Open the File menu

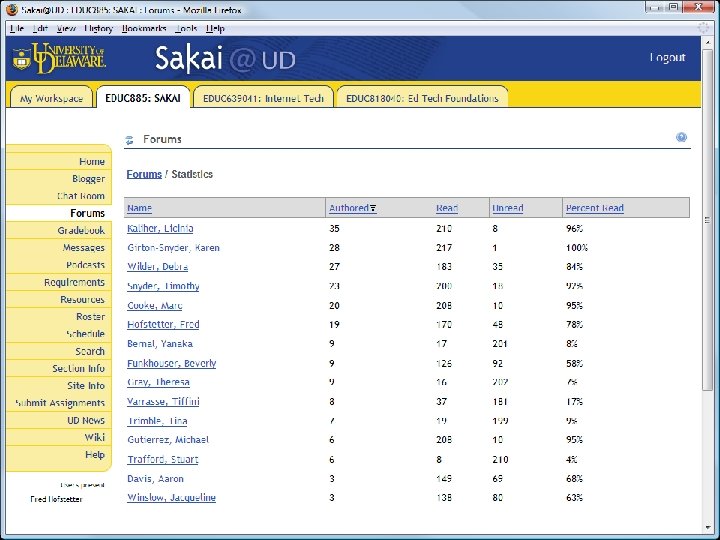coord(17,28)
